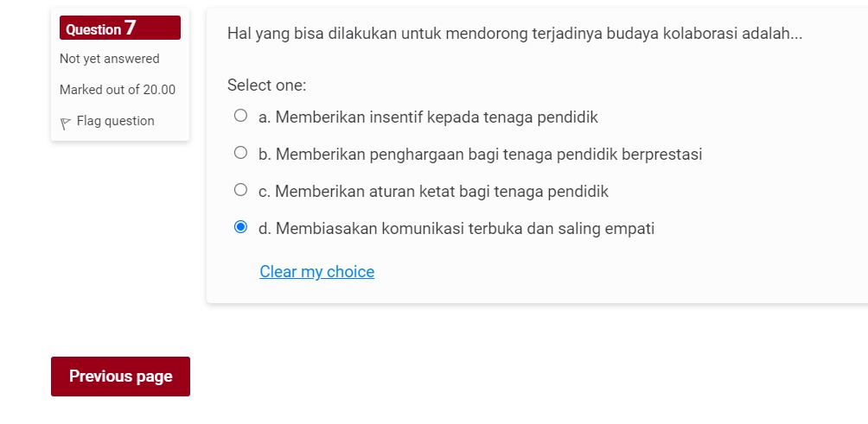The height and width of the screenshot is (424, 868).
Task: Click the red Question 7 heading badge
Action: pos(120,28)
